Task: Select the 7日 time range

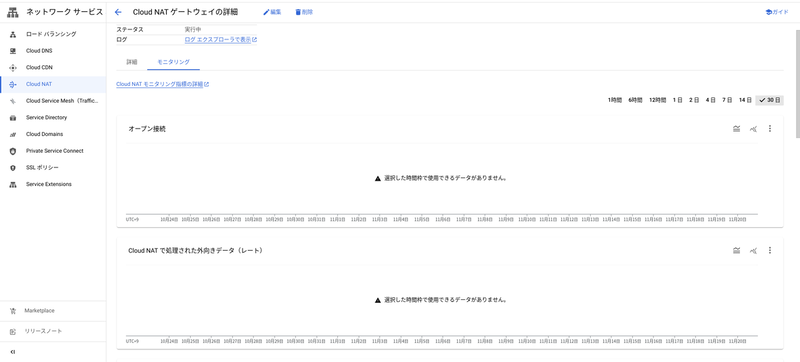Action: point(727,100)
